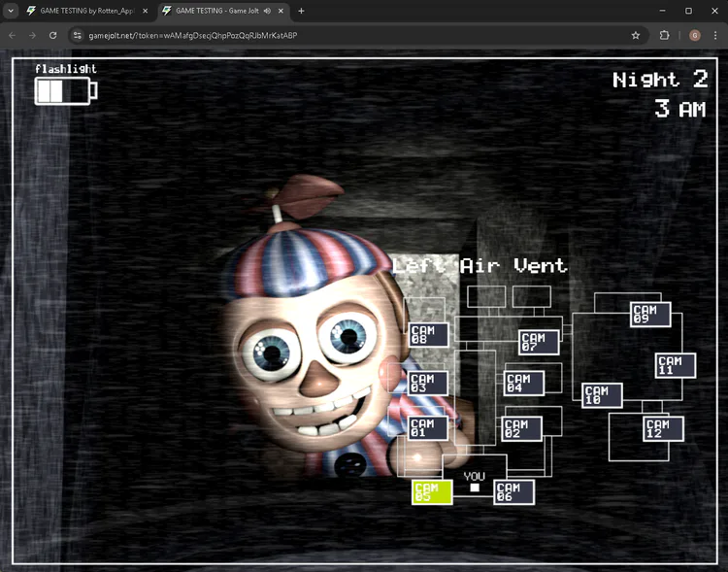This screenshot has height=572, width=728.
Task: Open Chrome three-dot menu
Action: click(x=715, y=35)
